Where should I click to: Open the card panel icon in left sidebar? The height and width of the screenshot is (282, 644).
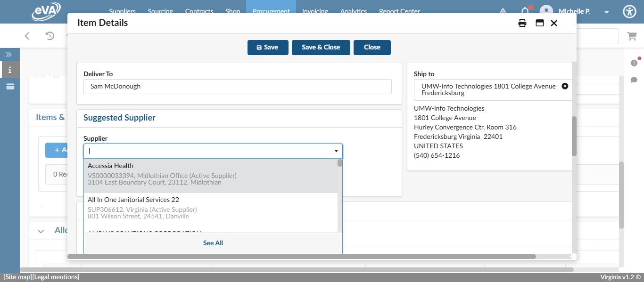(9, 86)
